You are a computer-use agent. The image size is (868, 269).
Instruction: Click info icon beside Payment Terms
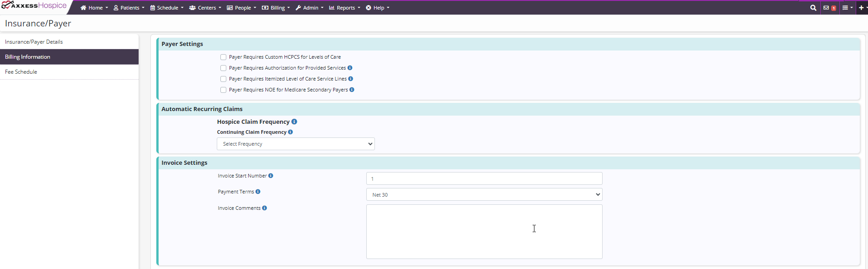[x=258, y=192]
